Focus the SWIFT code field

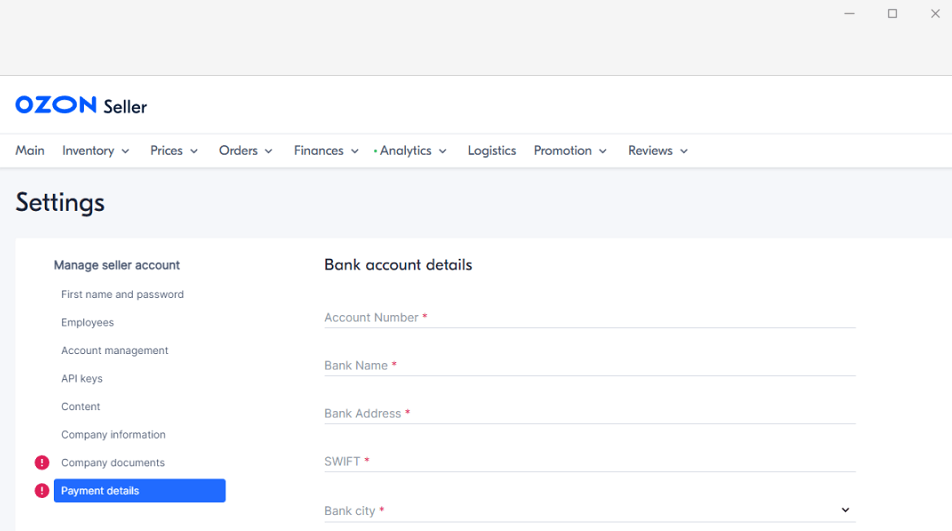click(589, 462)
